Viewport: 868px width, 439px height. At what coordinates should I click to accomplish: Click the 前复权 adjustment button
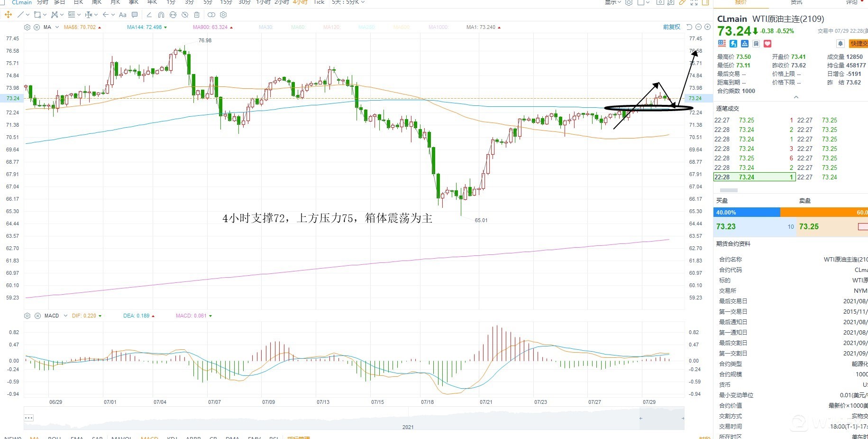(672, 27)
